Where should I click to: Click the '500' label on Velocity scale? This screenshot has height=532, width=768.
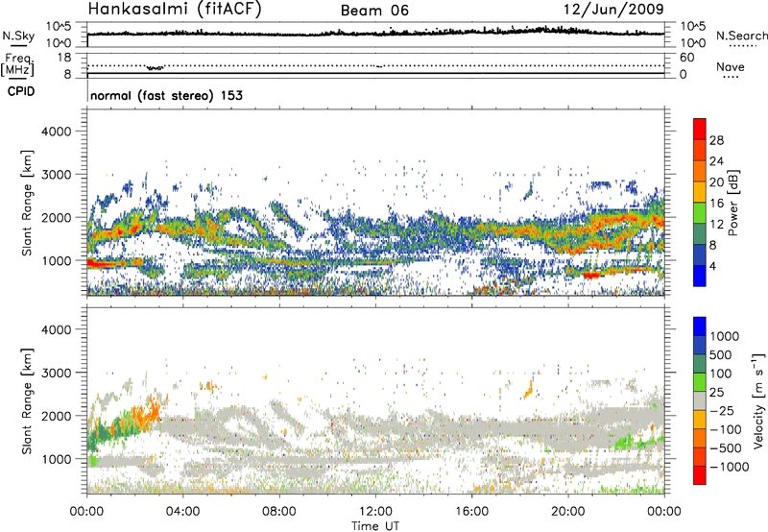[723, 354]
